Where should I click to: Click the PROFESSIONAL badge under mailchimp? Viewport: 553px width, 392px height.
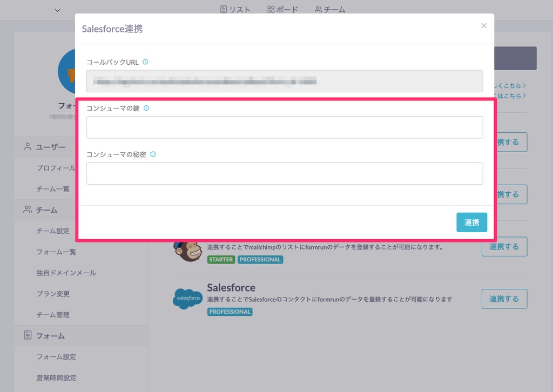[x=260, y=260]
